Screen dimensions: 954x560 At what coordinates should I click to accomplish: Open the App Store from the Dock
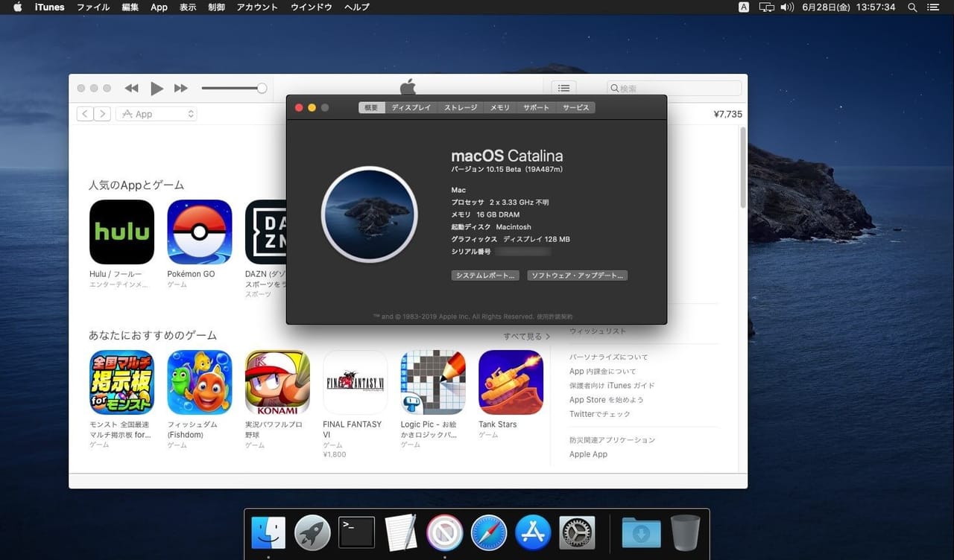click(x=532, y=532)
